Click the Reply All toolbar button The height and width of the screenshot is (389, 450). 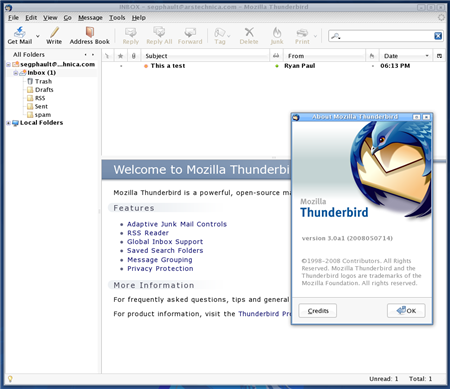(159, 35)
